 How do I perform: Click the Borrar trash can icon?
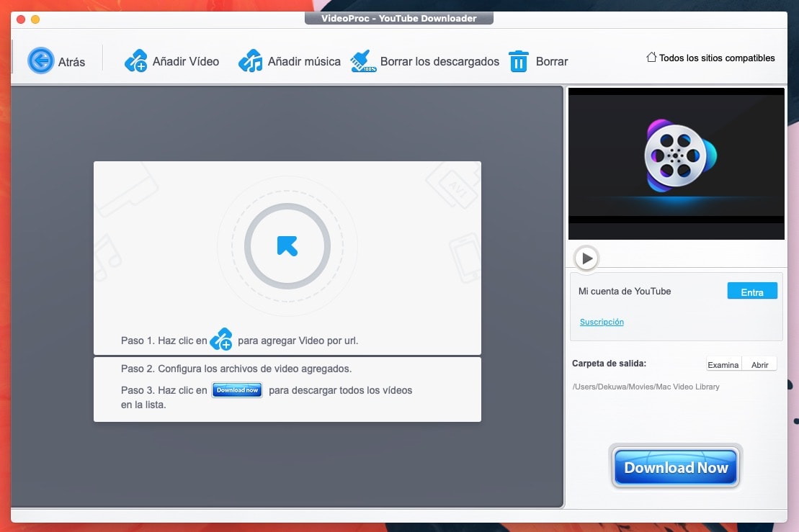tap(519, 61)
